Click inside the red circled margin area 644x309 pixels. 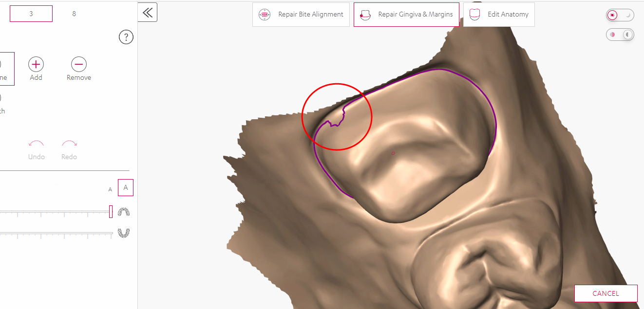click(337, 116)
